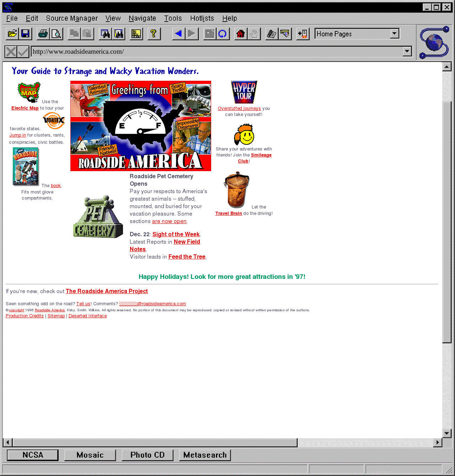
Task: Expand the Home Pages dropdown
Action: click(394, 34)
